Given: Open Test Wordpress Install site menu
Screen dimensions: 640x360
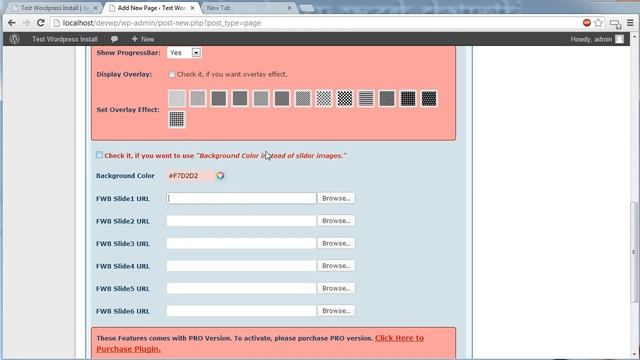Looking at the screenshot, I should pyautogui.click(x=64, y=39).
